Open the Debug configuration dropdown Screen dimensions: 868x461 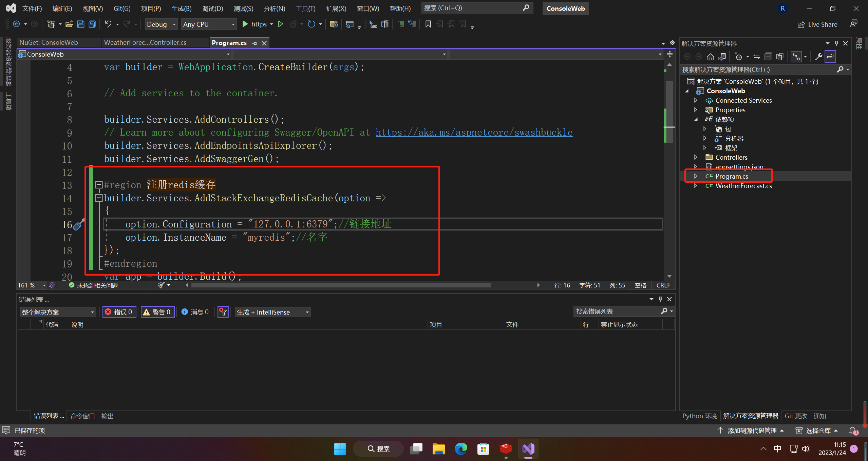tap(161, 24)
